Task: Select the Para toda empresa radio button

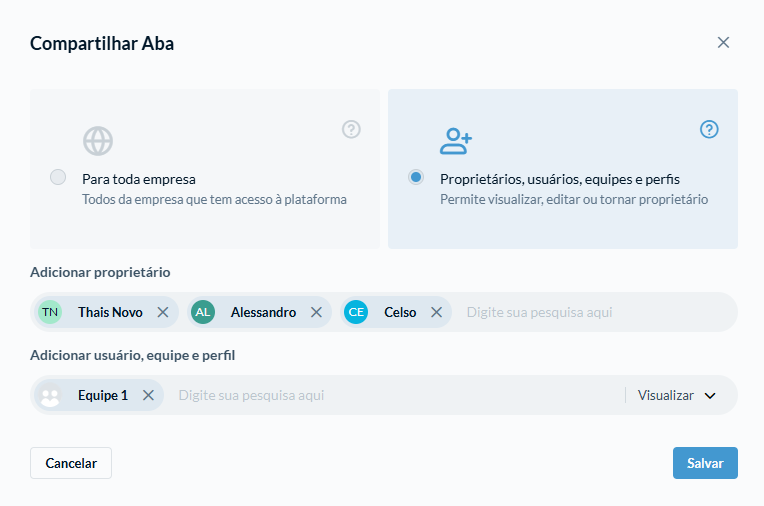Action: (x=58, y=177)
